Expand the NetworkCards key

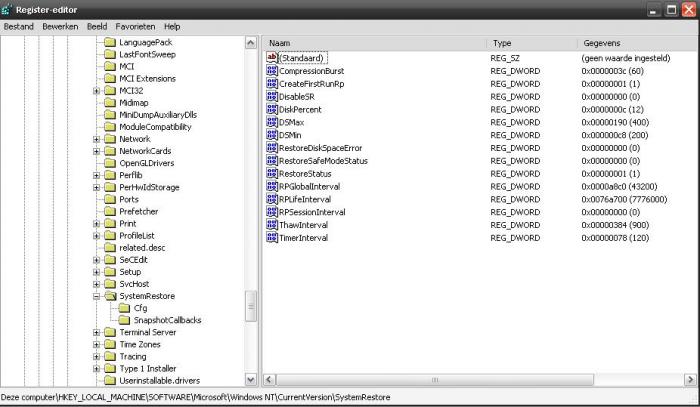96,151
